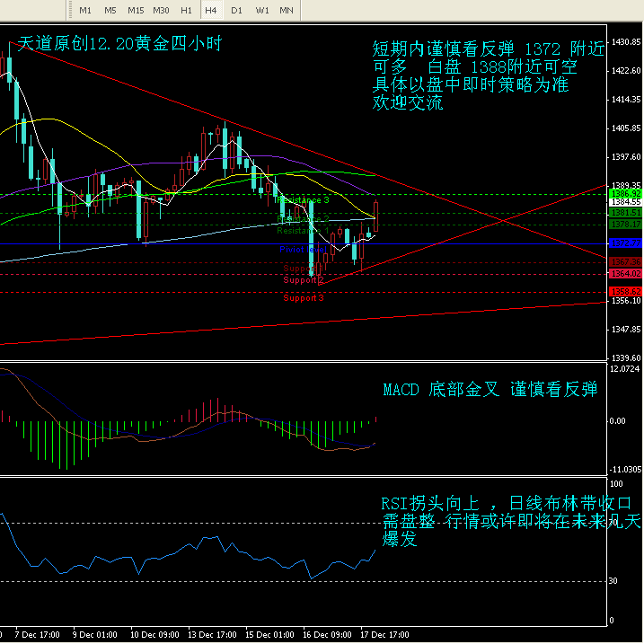
Task: Choose the H1 hourly timeframe
Action: click(x=186, y=10)
